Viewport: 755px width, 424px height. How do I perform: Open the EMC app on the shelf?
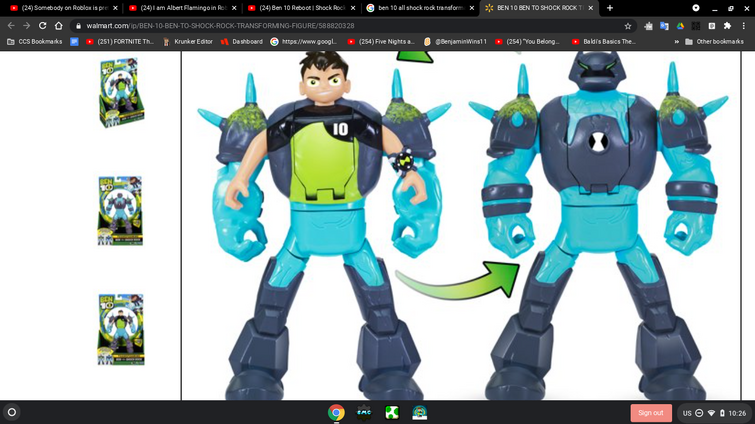pyautogui.click(x=364, y=412)
